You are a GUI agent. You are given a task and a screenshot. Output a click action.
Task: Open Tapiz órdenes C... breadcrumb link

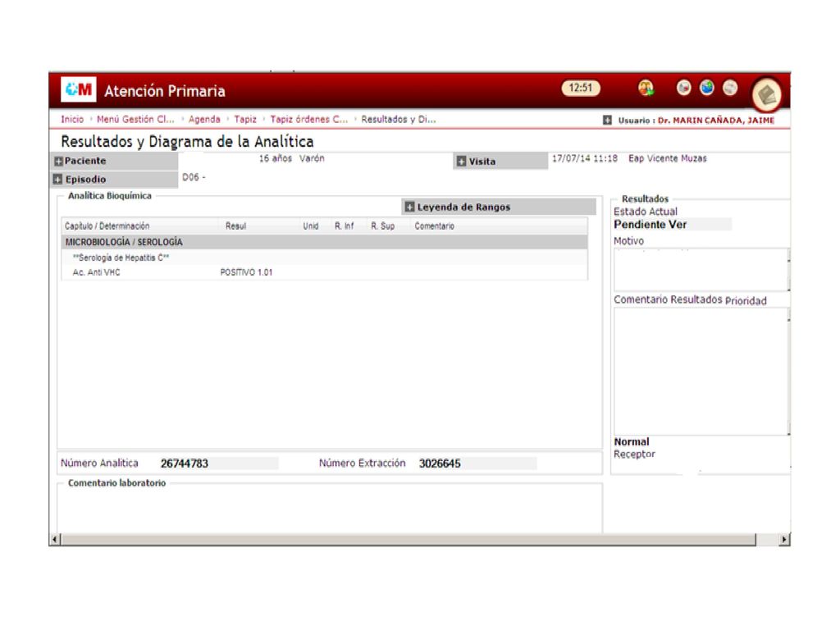point(309,120)
